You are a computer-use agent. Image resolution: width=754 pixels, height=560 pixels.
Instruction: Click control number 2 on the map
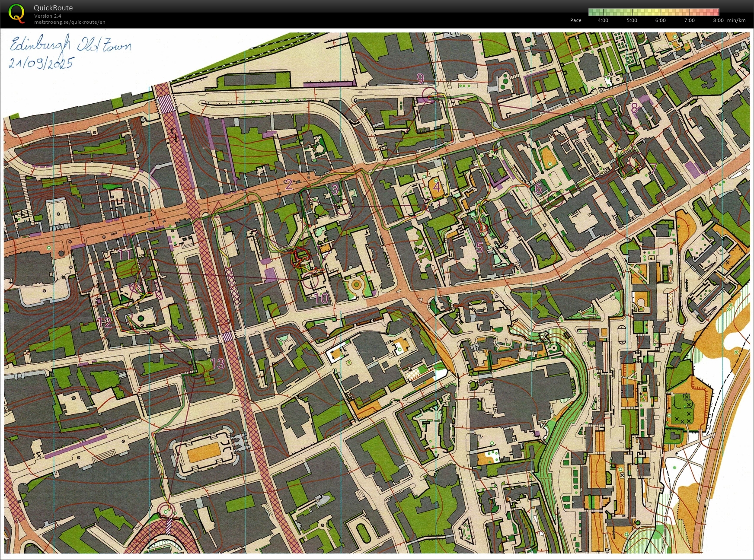289,185
